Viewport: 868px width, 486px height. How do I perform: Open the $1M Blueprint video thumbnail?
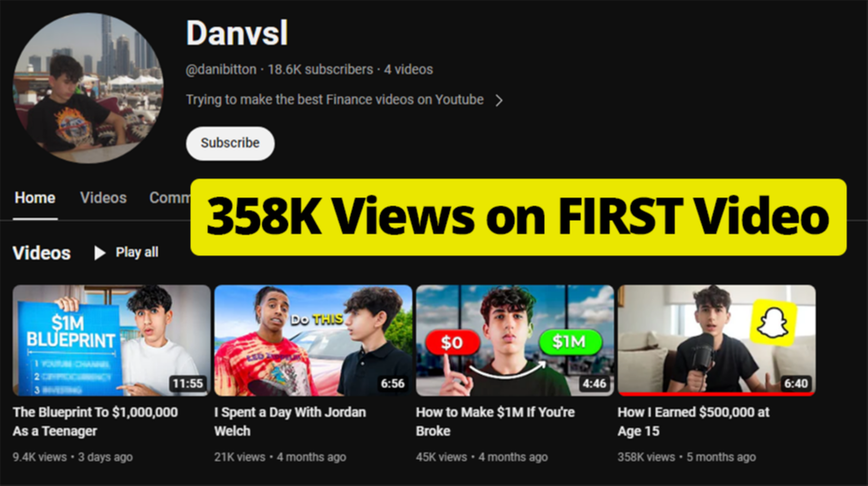[x=112, y=340]
